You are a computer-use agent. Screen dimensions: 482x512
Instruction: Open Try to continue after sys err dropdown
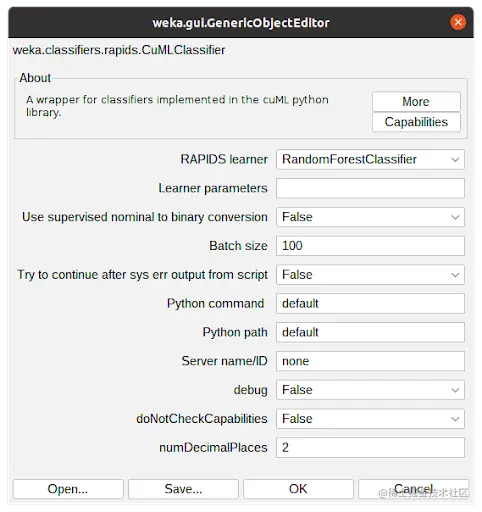pyautogui.click(x=370, y=275)
